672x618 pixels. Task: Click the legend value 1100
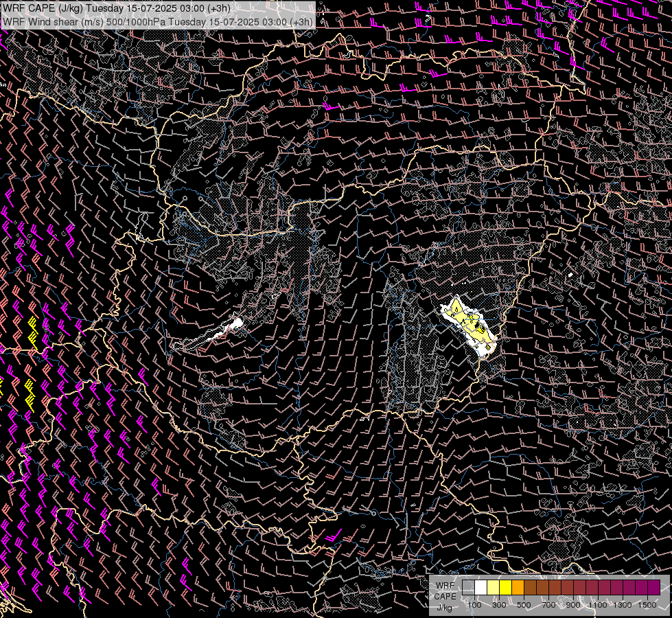tap(597, 605)
